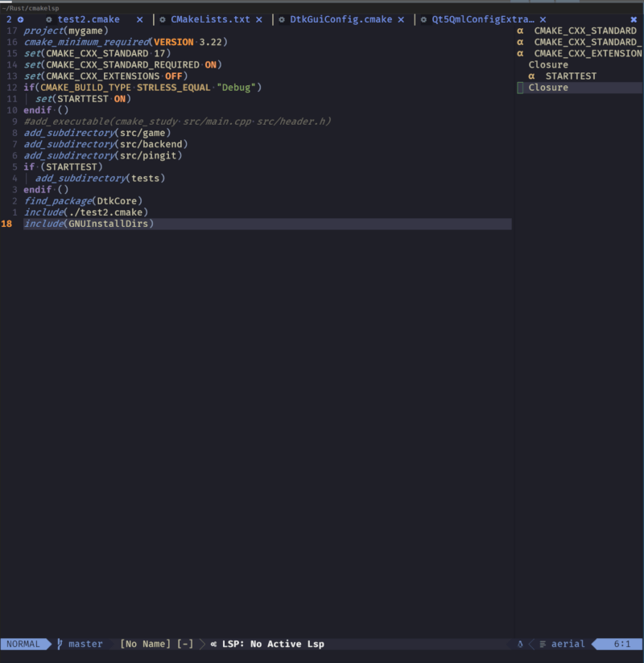Click the gear icon before test2.cmake tab
644x663 pixels.
click(49, 19)
